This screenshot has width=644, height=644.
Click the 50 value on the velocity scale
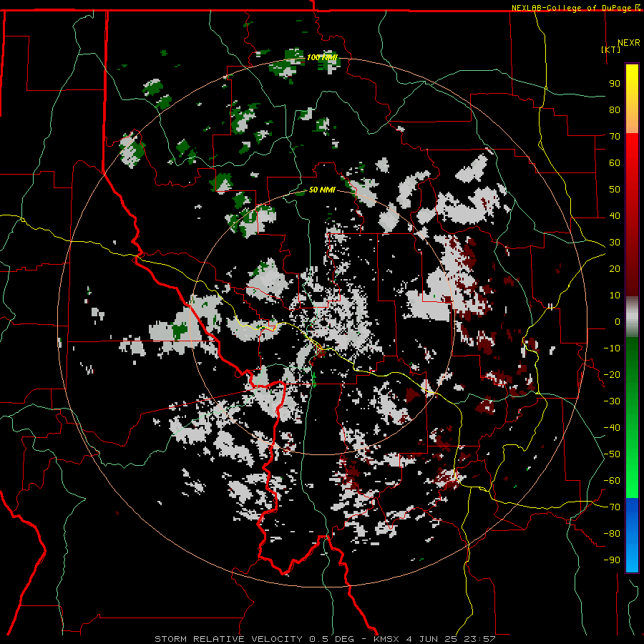pos(615,190)
